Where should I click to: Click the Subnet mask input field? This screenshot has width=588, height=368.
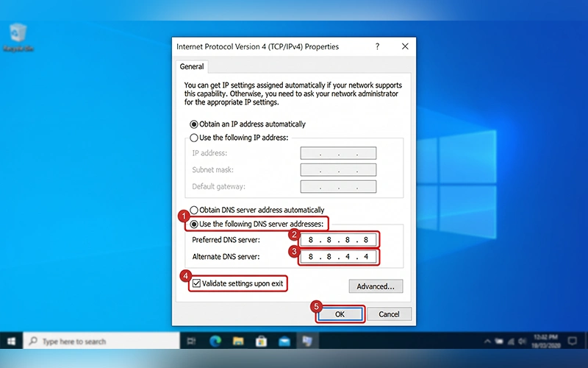(x=338, y=170)
